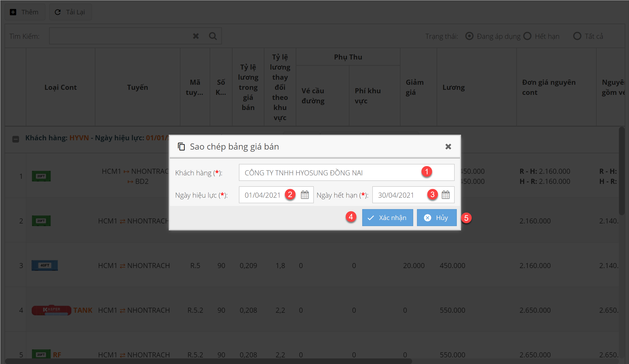
Task: Open calendar picker for Ngày hết hạn
Action: click(x=445, y=195)
